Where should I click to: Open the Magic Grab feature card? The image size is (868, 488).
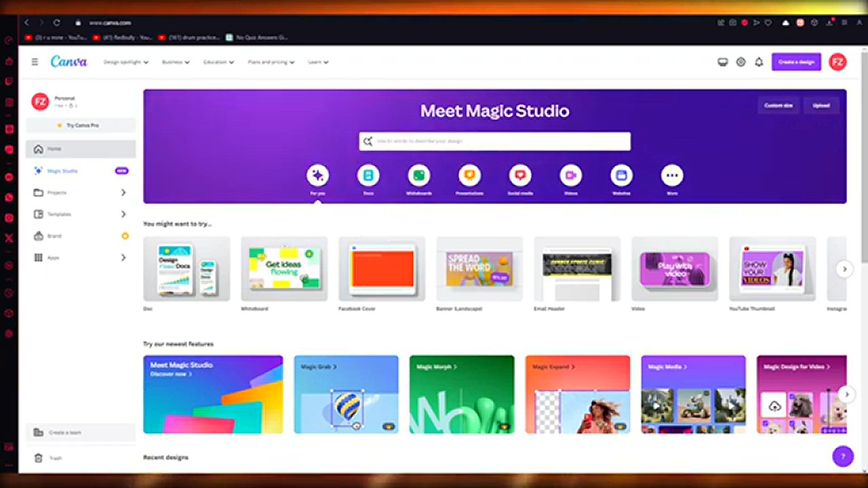coord(346,394)
